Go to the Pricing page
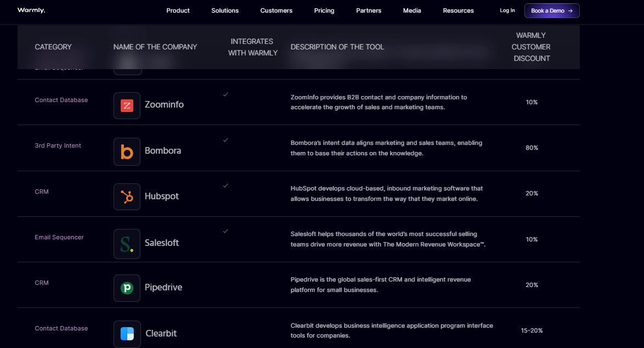 (324, 10)
